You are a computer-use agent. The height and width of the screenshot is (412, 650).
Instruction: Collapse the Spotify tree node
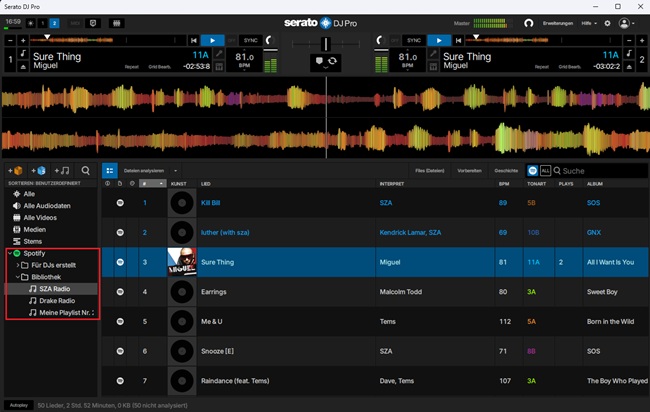(10, 253)
